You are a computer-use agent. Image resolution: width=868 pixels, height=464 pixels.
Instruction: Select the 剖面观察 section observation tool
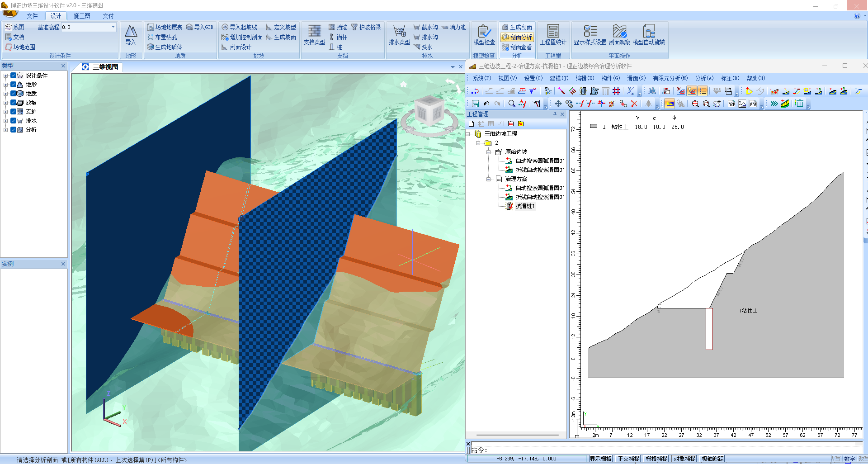pos(619,34)
